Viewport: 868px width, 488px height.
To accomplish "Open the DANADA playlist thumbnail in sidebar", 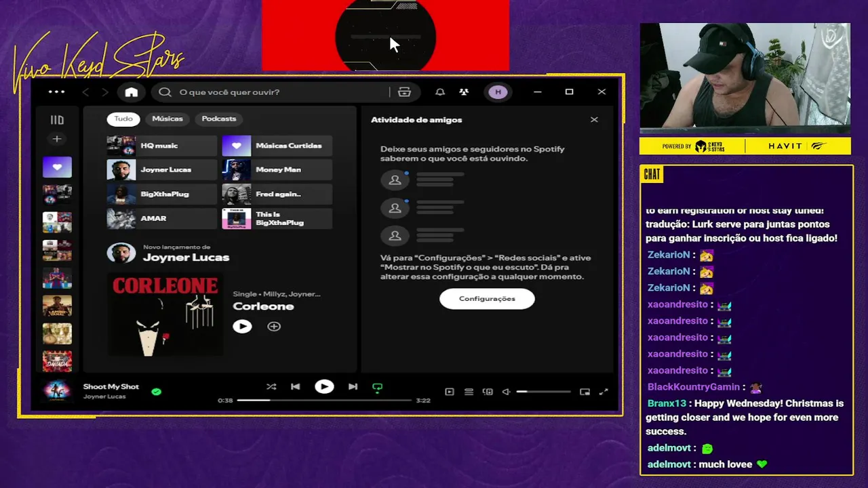I will [x=57, y=361].
